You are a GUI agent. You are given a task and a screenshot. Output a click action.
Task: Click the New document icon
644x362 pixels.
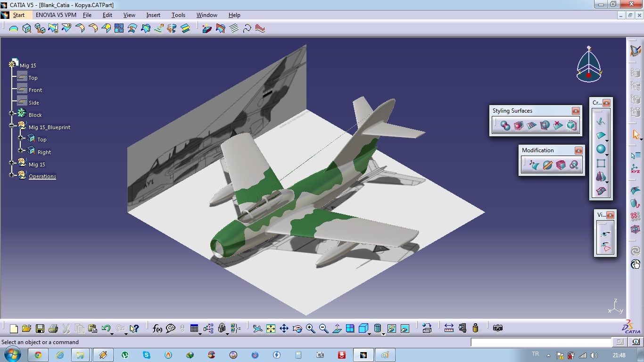click(x=14, y=329)
